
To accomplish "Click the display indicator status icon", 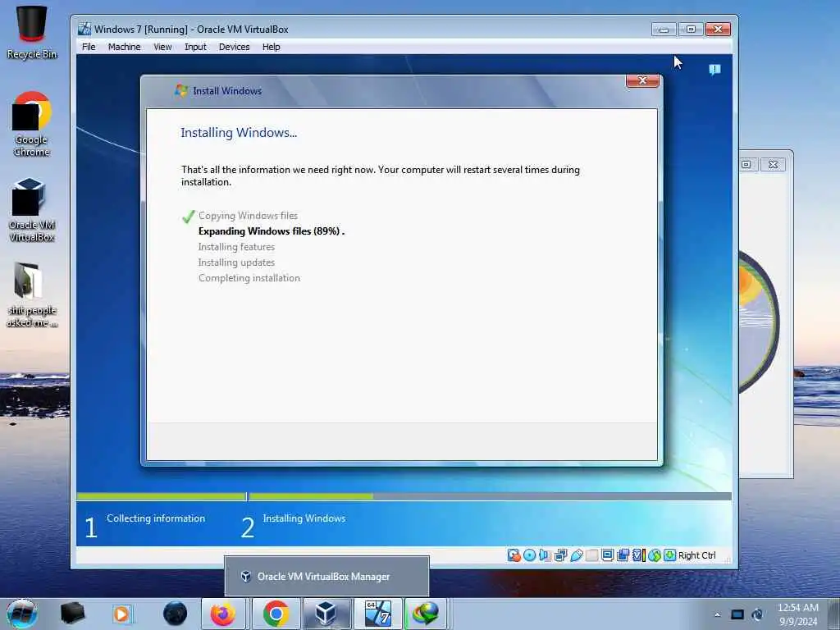I will pyautogui.click(x=608, y=555).
